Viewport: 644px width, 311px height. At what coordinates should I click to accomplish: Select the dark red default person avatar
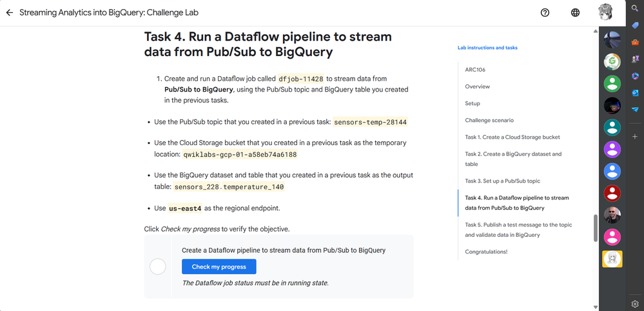pyautogui.click(x=612, y=193)
